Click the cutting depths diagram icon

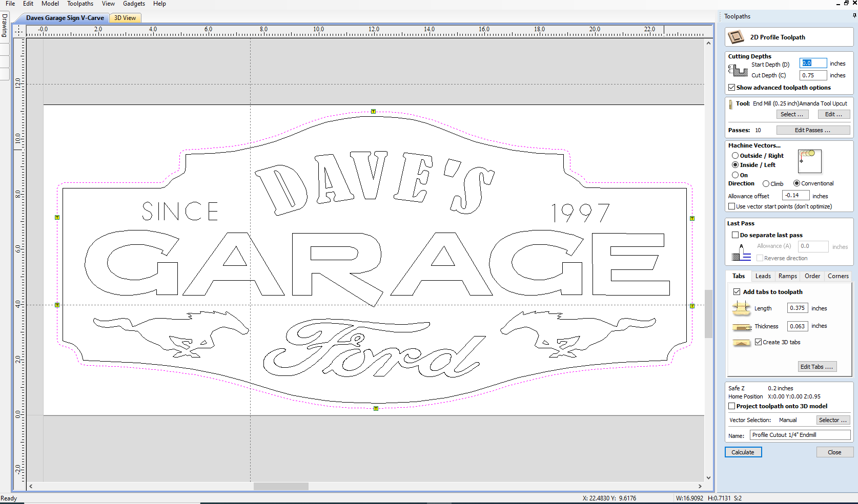(738, 70)
